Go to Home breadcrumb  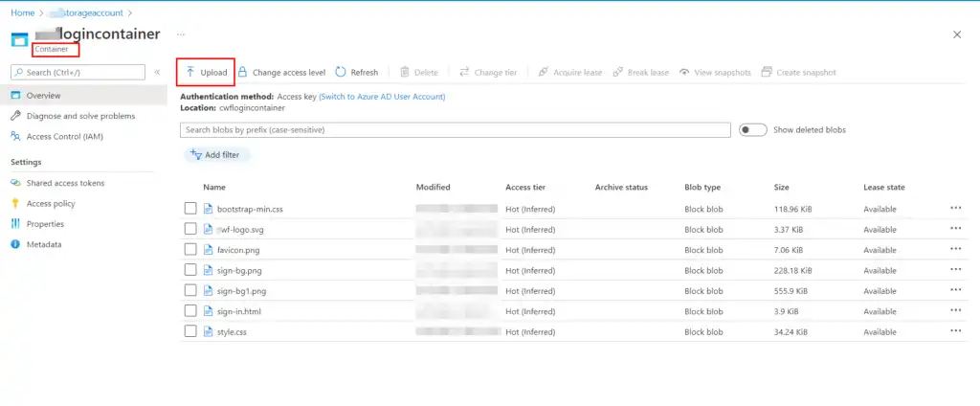click(x=23, y=12)
